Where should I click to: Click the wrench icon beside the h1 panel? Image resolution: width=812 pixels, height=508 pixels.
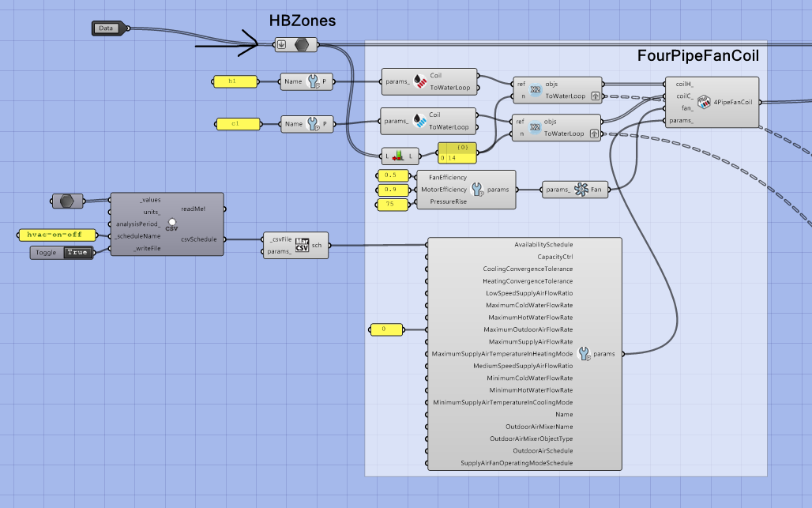tap(314, 81)
